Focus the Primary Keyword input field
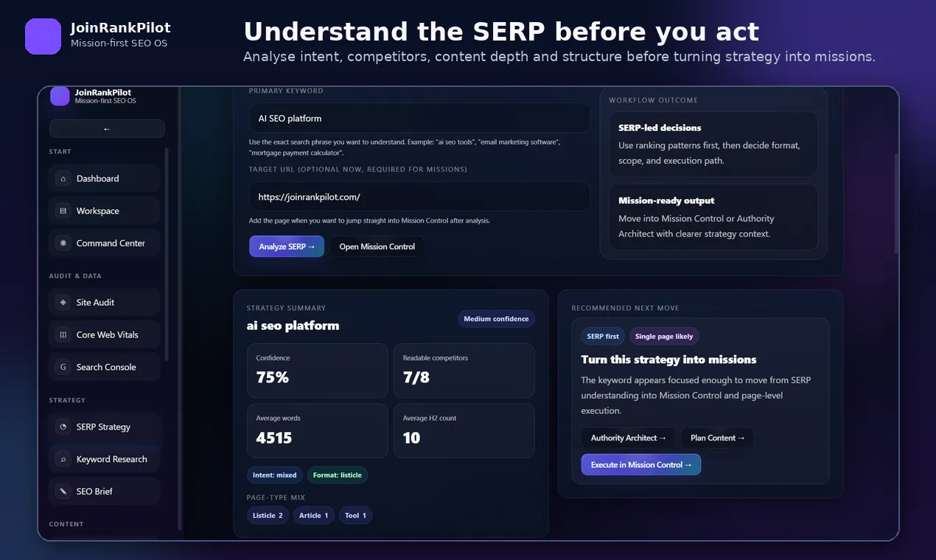 (419, 118)
